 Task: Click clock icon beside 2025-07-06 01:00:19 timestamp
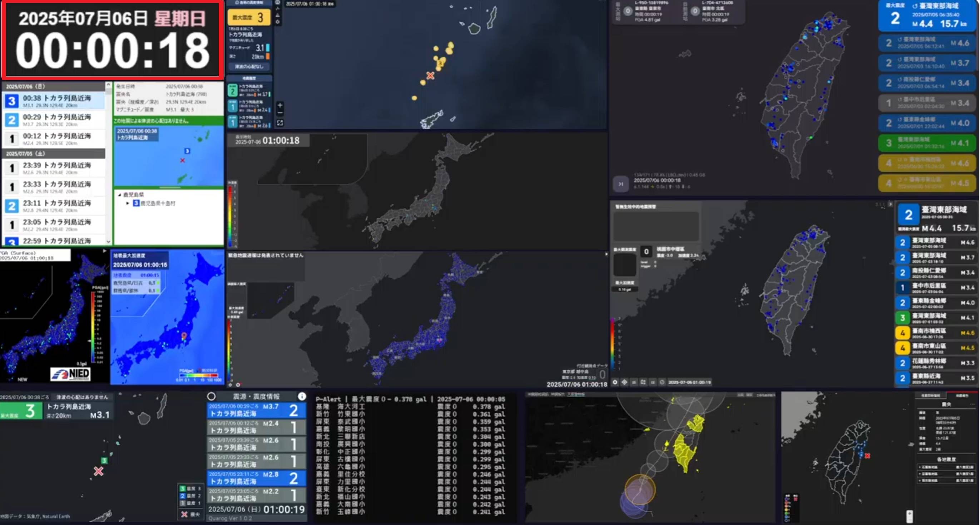point(662,382)
